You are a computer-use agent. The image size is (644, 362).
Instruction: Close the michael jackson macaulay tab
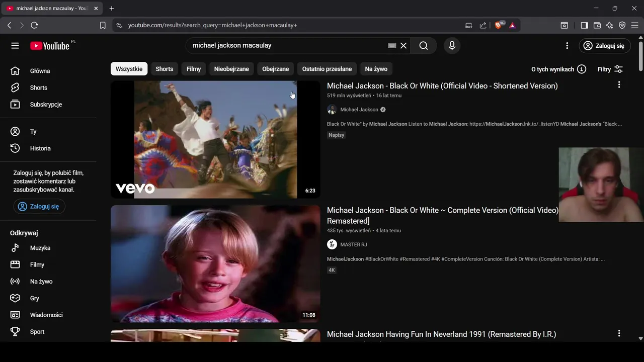point(96,9)
